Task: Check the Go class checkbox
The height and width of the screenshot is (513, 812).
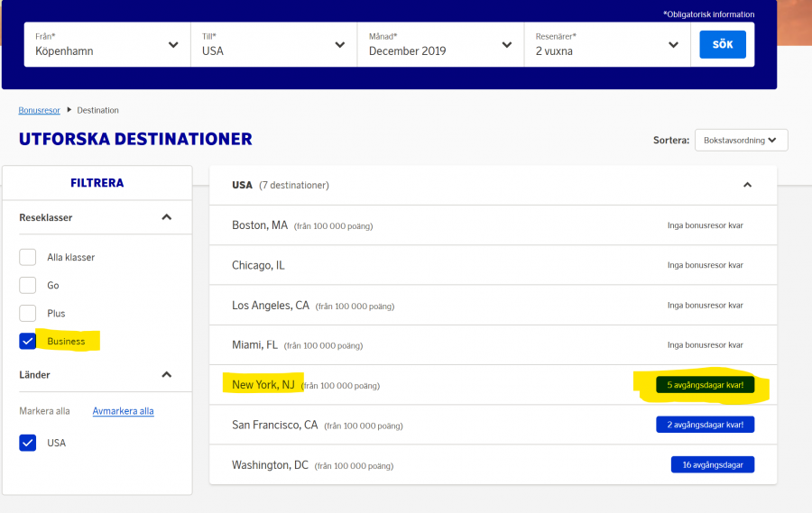Action: point(28,285)
